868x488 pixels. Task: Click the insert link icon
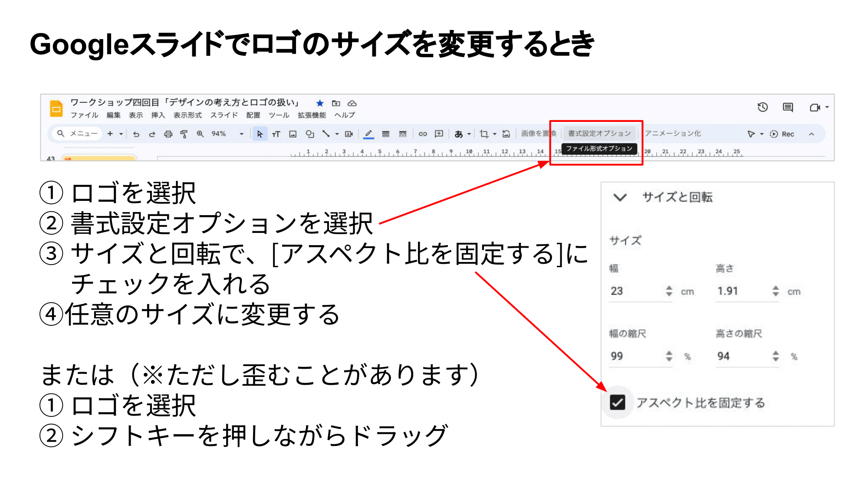tap(423, 134)
